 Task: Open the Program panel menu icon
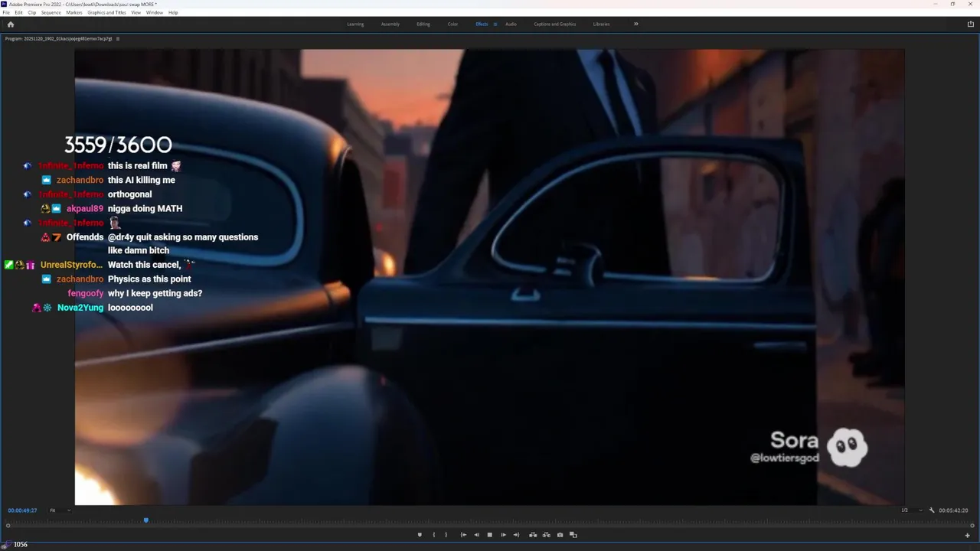(x=117, y=38)
